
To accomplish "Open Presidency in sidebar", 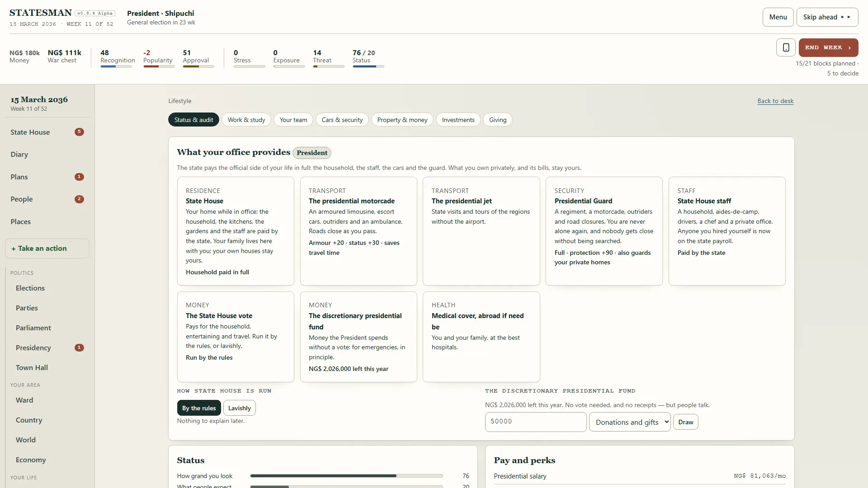I will click(x=50, y=348).
